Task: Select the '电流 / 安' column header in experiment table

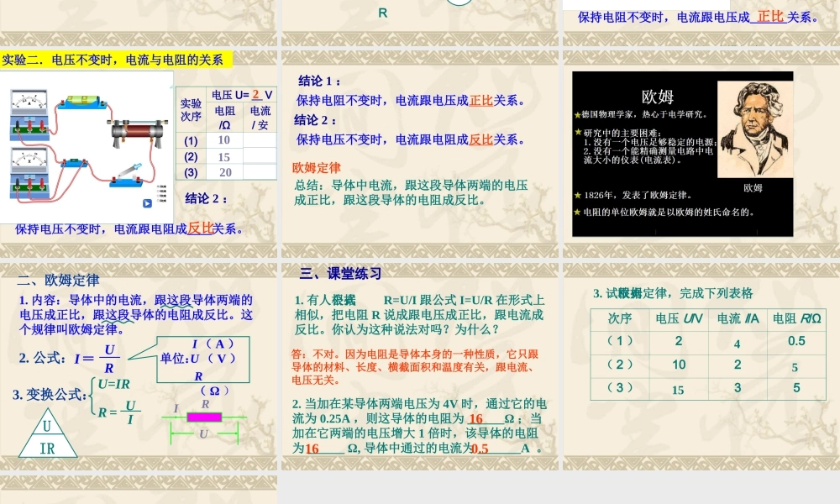Action: pyautogui.click(x=260, y=118)
